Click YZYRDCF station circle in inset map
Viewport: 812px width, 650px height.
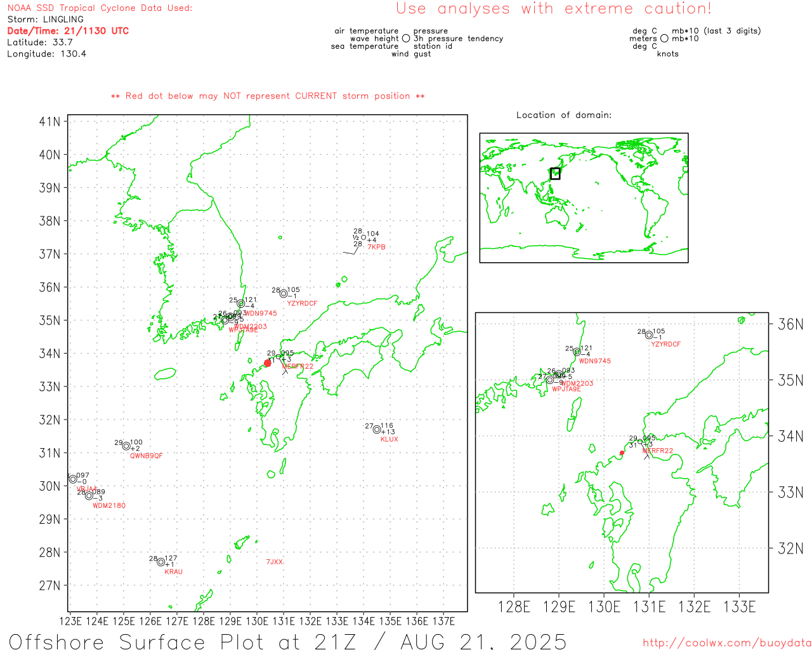click(x=649, y=335)
